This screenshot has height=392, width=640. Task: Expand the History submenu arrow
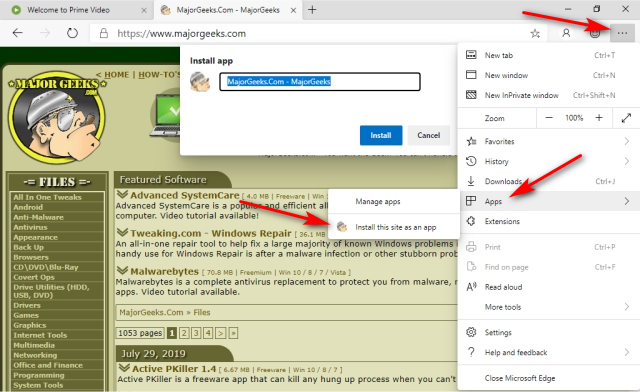tap(627, 161)
